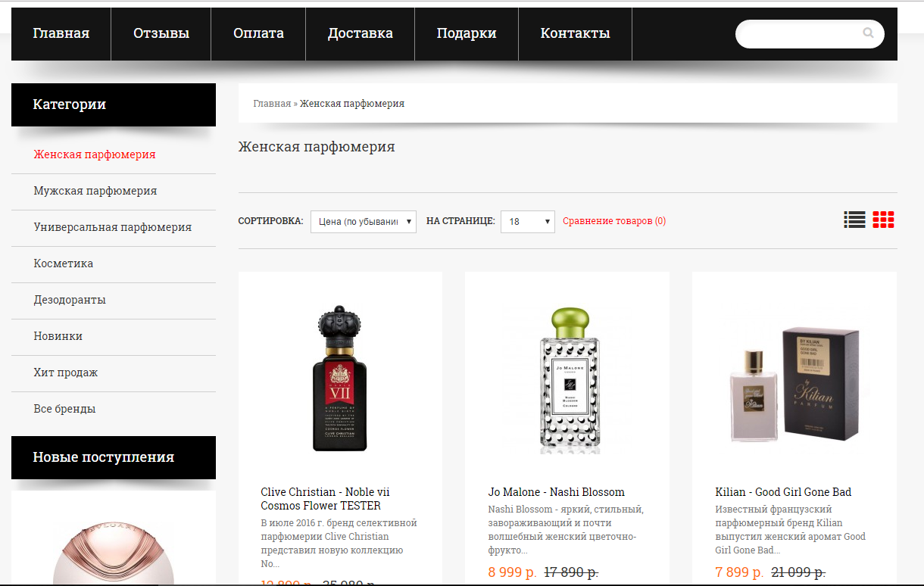This screenshot has height=586, width=924.
Task: Click the search magnifier icon
Action: [868, 33]
